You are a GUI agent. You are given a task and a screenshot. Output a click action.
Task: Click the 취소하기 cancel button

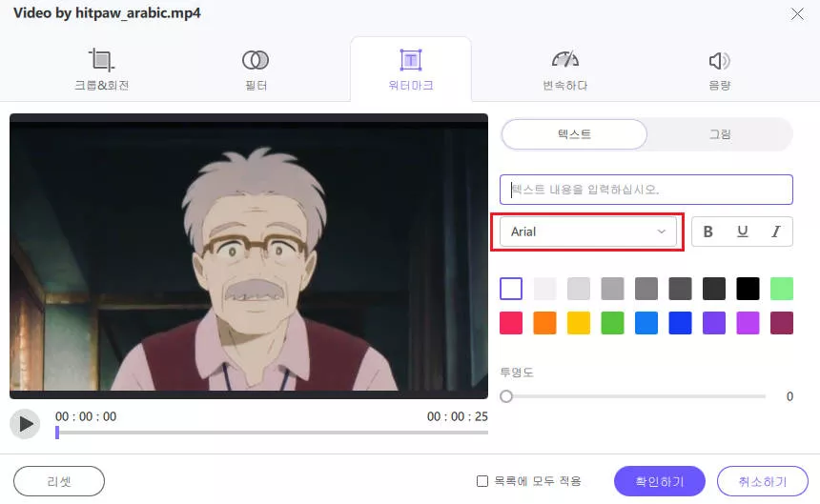click(763, 481)
